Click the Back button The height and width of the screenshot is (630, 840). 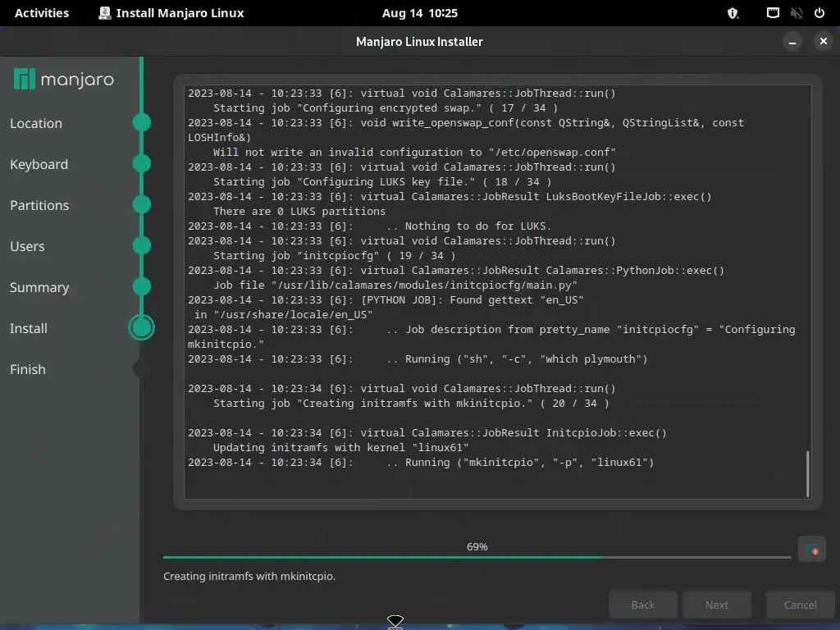(x=643, y=605)
